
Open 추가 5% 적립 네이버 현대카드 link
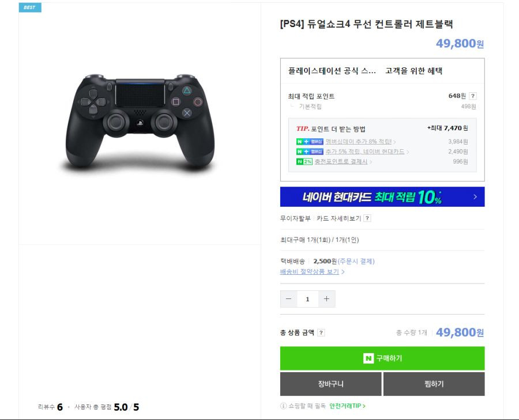pyautogui.click(x=367, y=152)
